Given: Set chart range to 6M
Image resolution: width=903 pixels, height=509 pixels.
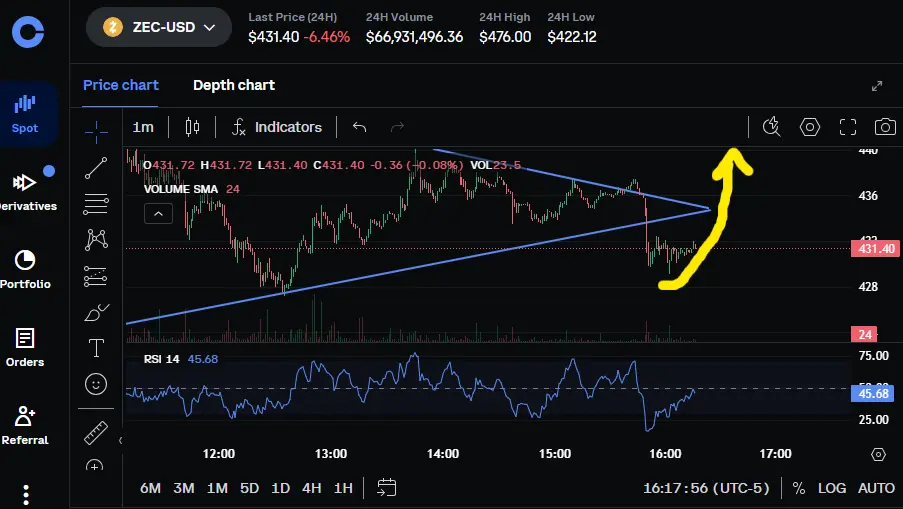Looking at the screenshot, I should tap(150, 488).
